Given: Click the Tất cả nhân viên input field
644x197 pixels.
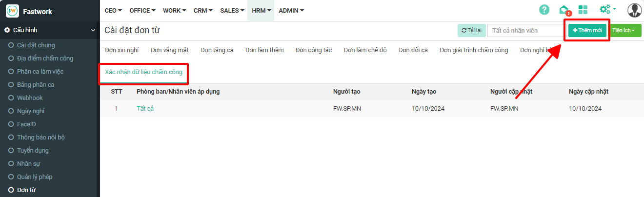Looking at the screenshot, I should click(525, 30).
